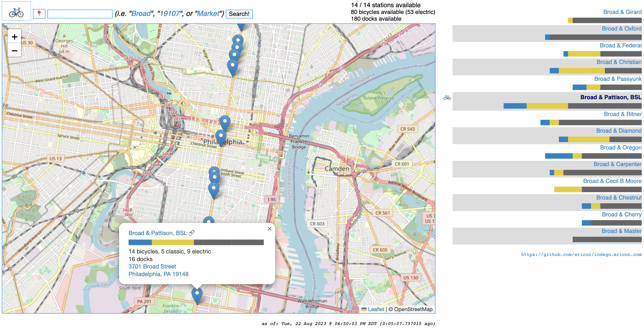The image size is (644, 334).
Task: Select Broad & Oregon station entry
Action: click(620, 147)
